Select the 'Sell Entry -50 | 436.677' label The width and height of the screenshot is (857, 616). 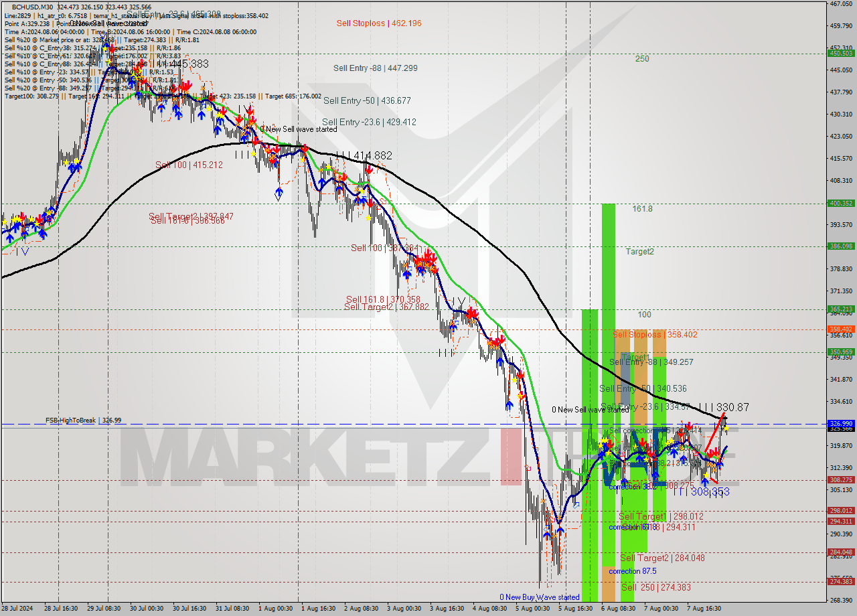click(367, 100)
